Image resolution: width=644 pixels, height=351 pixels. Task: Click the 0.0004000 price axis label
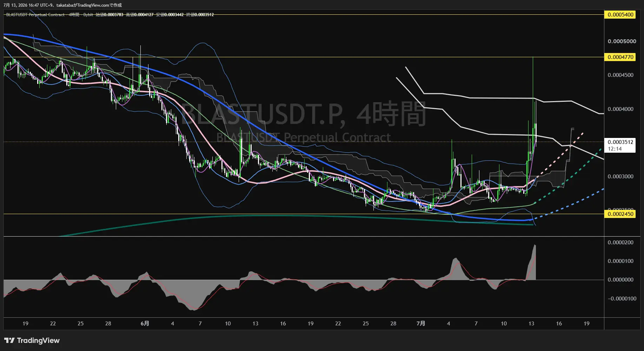point(620,109)
